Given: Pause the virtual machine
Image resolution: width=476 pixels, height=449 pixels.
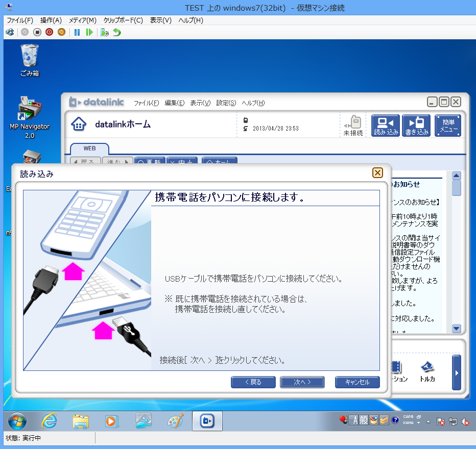Looking at the screenshot, I should pyautogui.click(x=77, y=32).
